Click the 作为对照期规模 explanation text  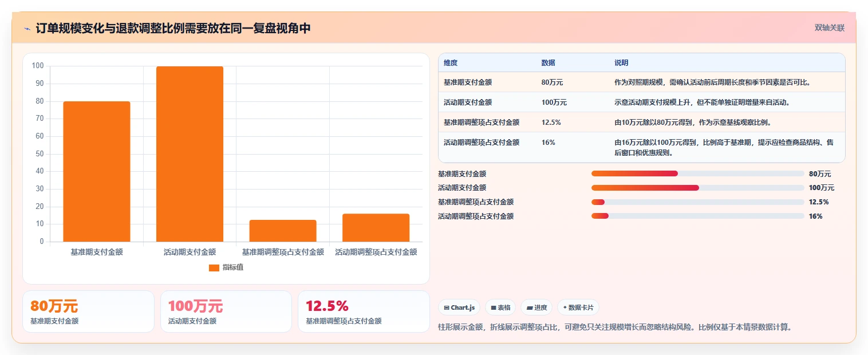click(x=712, y=82)
